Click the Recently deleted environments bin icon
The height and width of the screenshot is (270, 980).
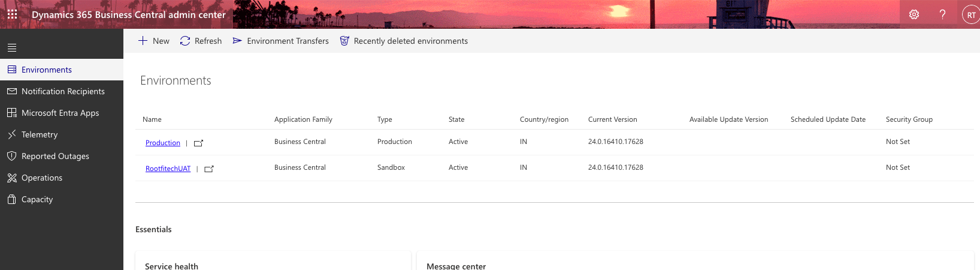coord(344,41)
